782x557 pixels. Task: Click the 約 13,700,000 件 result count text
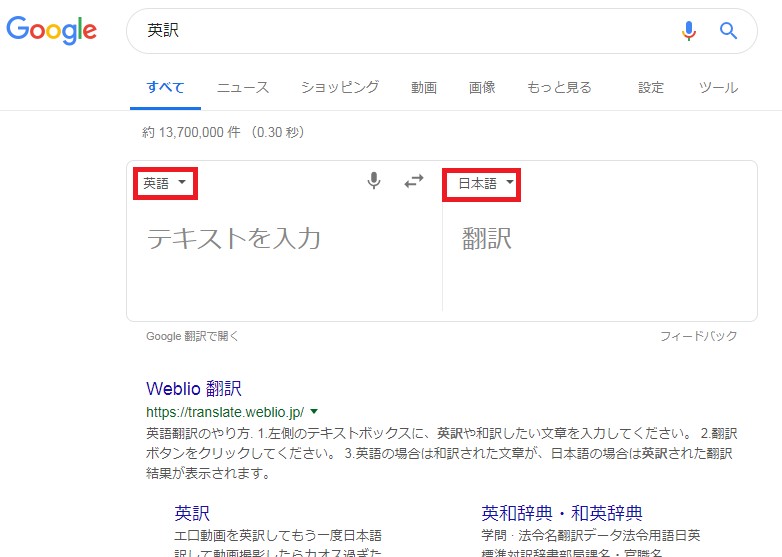(191, 132)
